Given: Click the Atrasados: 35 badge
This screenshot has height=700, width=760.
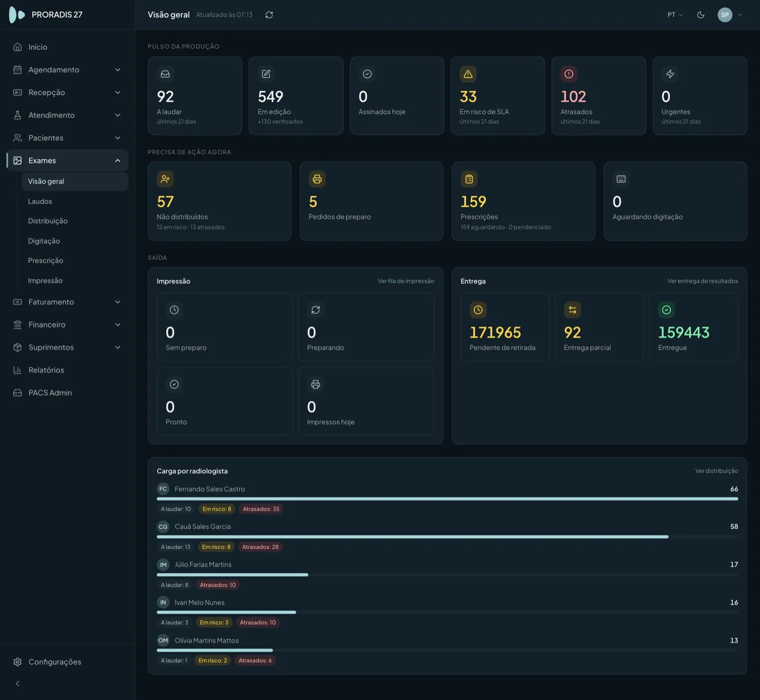Looking at the screenshot, I should pos(261,509).
